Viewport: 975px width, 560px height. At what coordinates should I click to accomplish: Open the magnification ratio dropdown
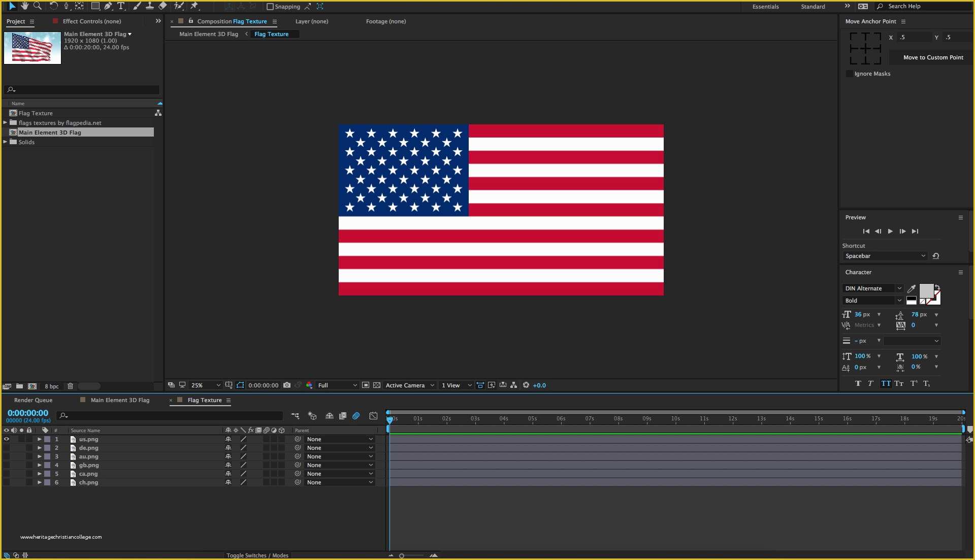[x=205, y=385]
